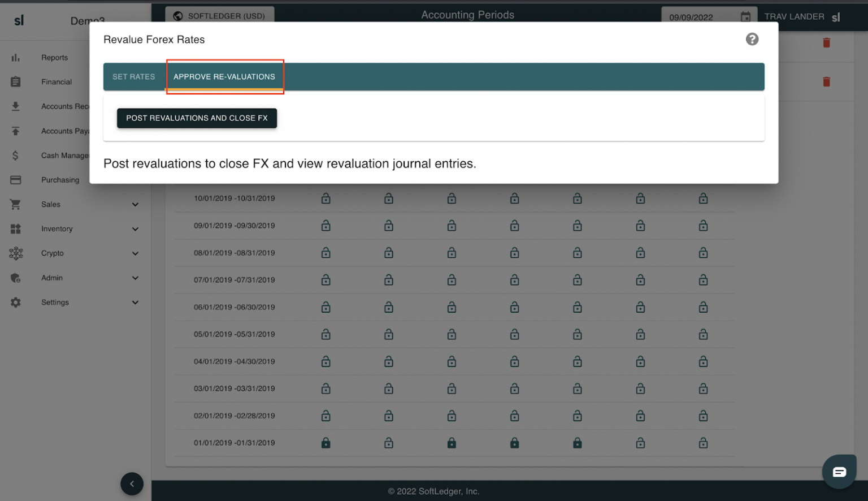
Task: Click the Settings gear icon in sidebar
Action: pyautogui.click(x=16, y=303)
